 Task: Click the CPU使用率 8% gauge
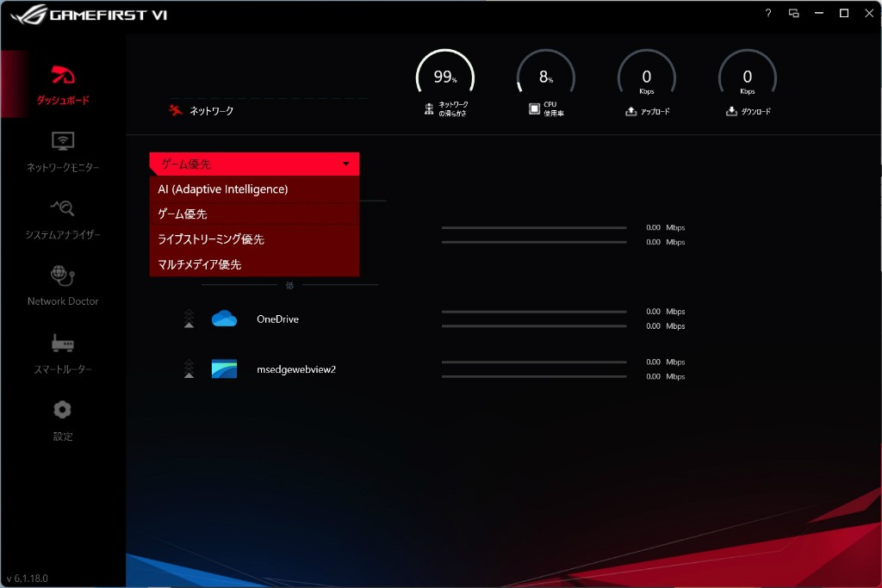[x=546, y=78]
